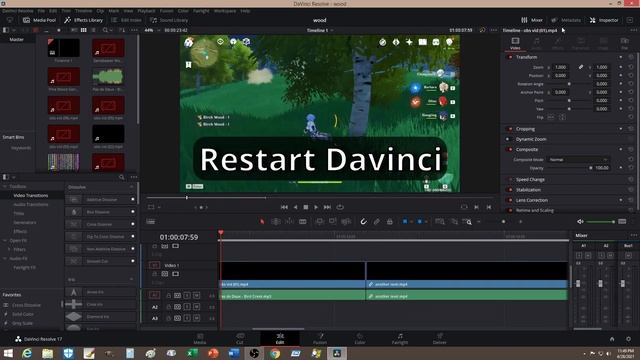Screen dimensions: 640x360
Task: Toggle the Composite enable switch
Action: click(x=510, y=149)
